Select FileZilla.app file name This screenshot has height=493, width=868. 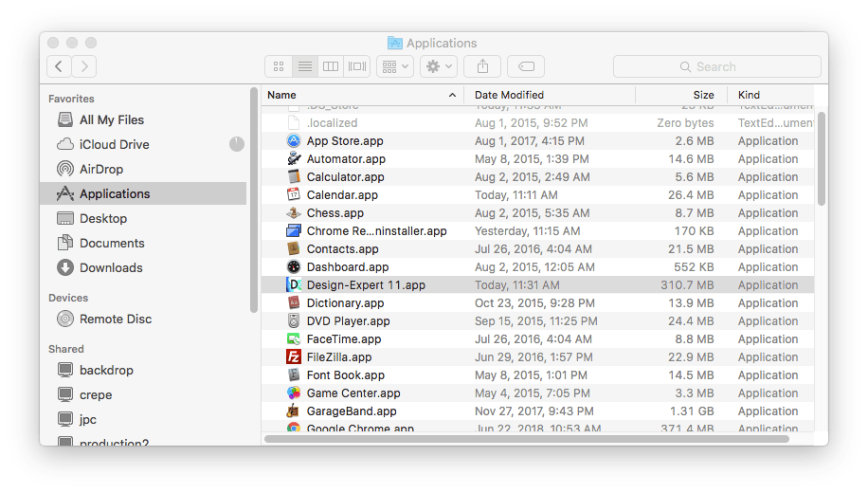click(x=339, y=356)
